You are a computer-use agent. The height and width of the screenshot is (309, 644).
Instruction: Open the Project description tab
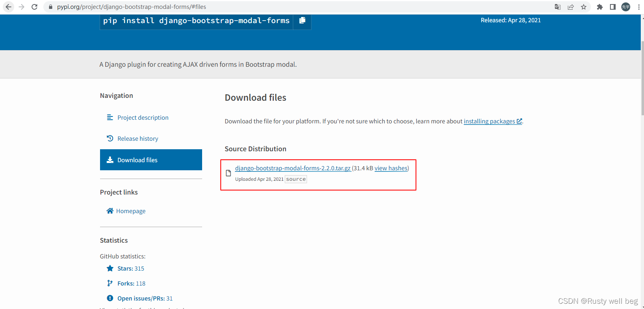coord(151,117)
